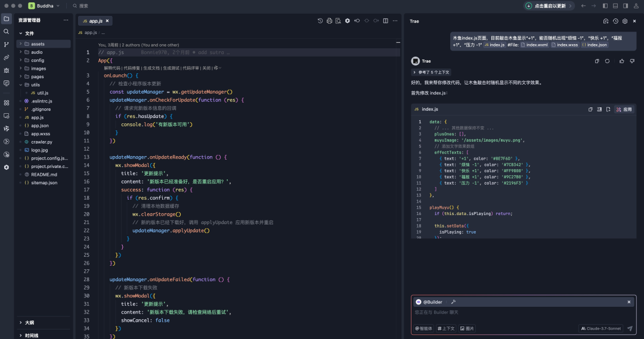
Task: Click the restart to update button
Action: pyautogui.click(x=549, y=5)
